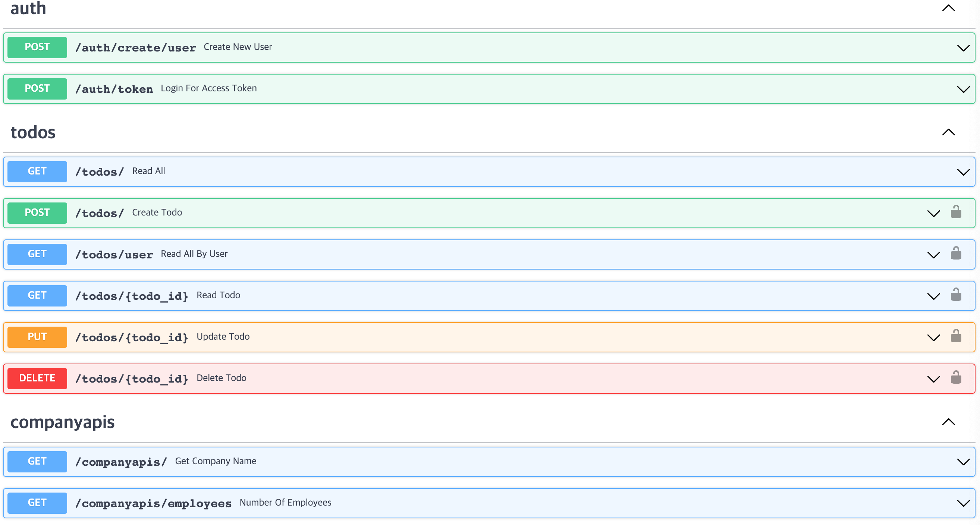Screen dimensions: 980x525
Task: Click GET badge for /companyapis/
Action: [37, 462]
